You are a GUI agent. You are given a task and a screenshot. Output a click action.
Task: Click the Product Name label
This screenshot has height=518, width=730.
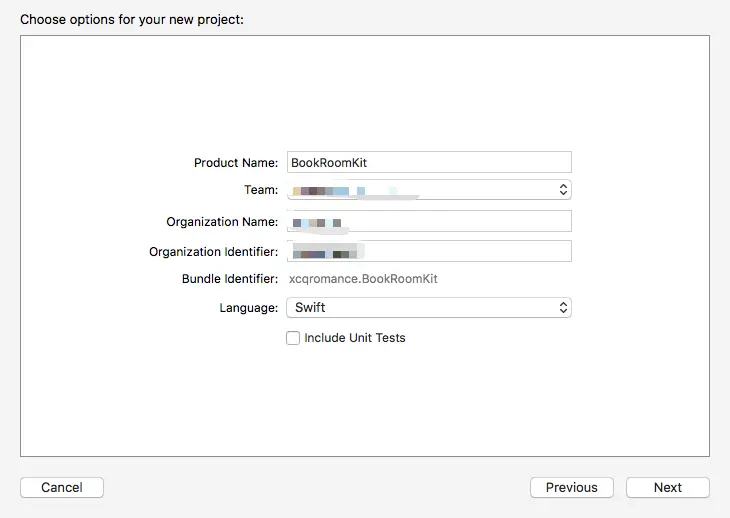tap(236, 162)
